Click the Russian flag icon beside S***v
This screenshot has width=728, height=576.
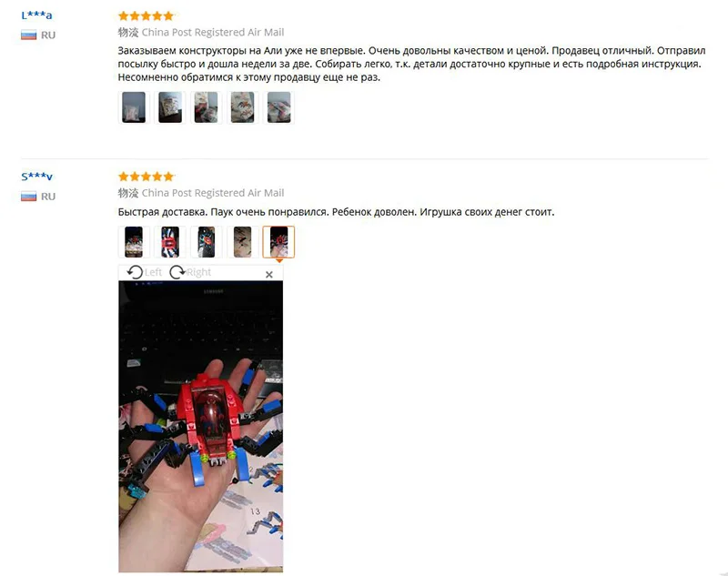click(28, 197)
